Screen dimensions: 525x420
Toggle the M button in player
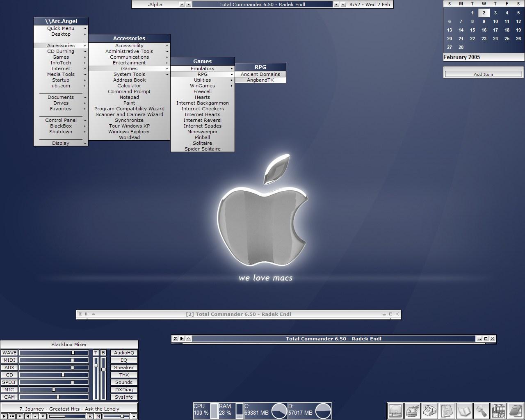pyautogui.click(x=98, y=416)
